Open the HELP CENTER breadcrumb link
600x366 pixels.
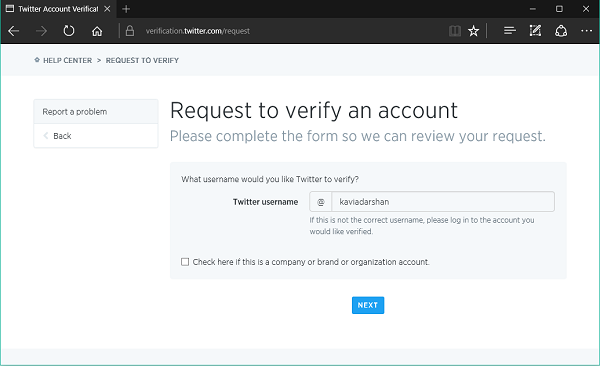[x=67, y=60]
